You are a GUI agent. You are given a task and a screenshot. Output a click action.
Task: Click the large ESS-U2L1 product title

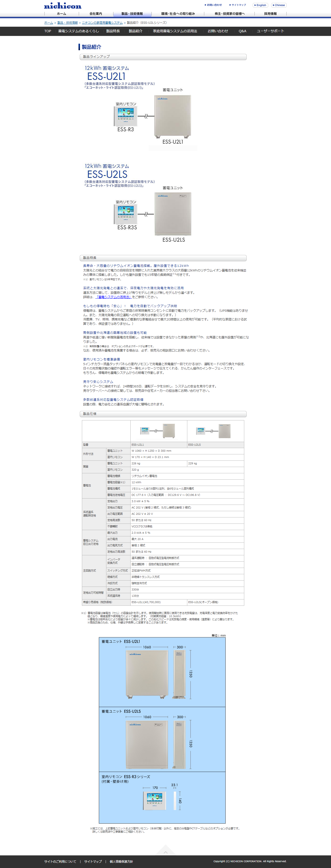point(106,76)
